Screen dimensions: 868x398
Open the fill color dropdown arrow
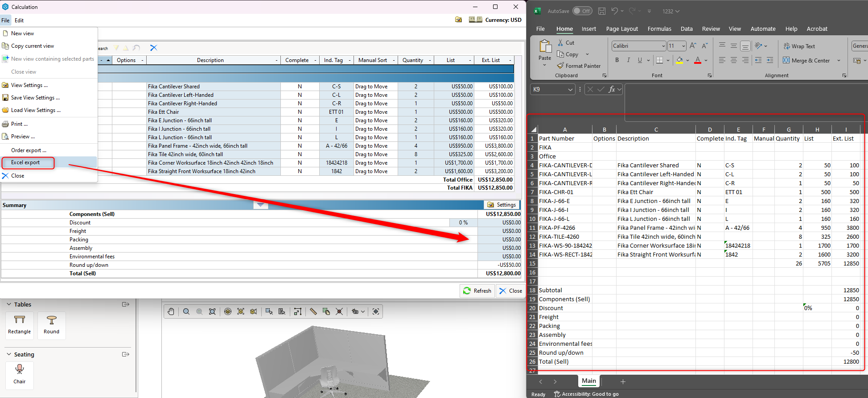pyautogui.click(x=687, y=60)
